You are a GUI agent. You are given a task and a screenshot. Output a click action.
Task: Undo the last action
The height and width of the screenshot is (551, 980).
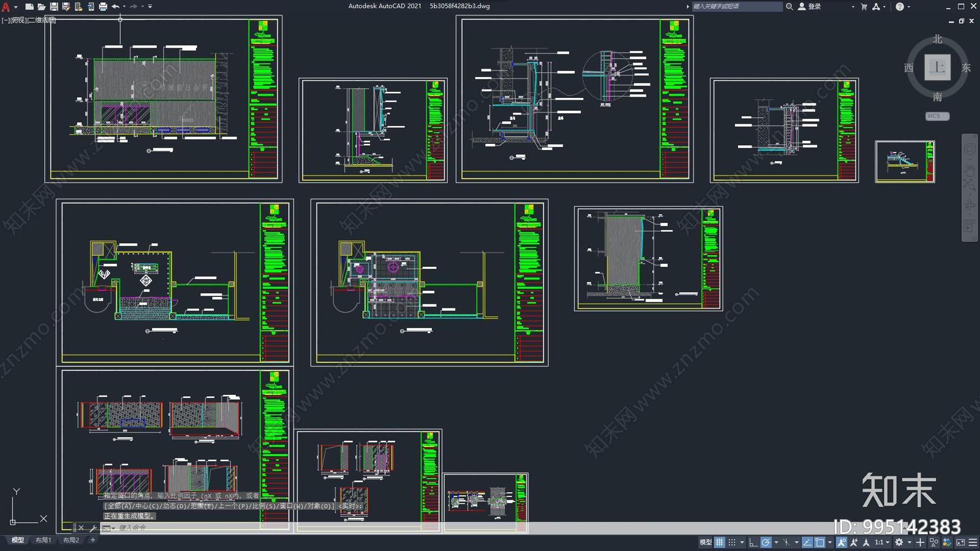point(115,7)
